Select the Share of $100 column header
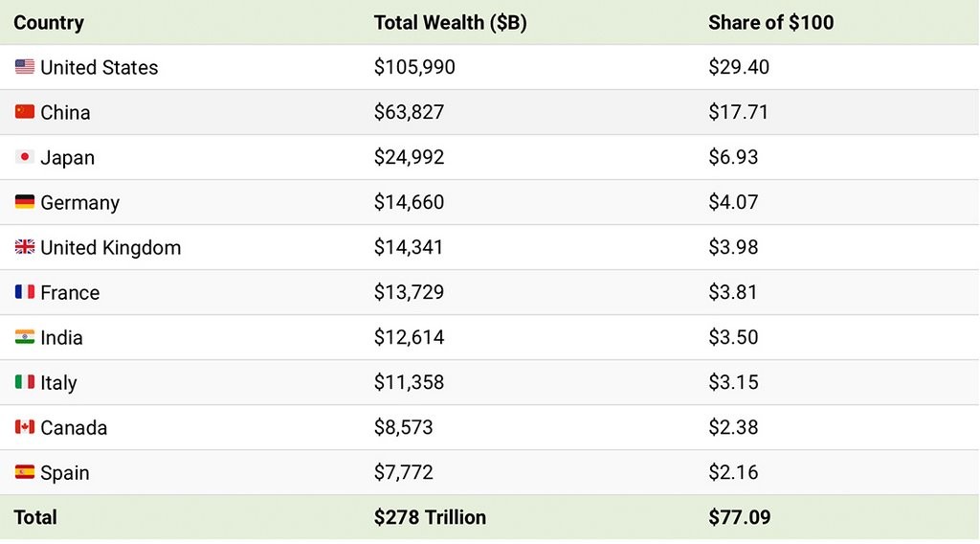The image size is (980, 544). pos(770,22)
